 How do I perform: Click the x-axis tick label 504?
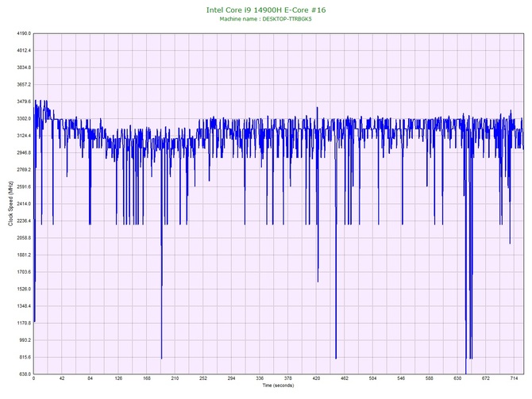[373, 378]
